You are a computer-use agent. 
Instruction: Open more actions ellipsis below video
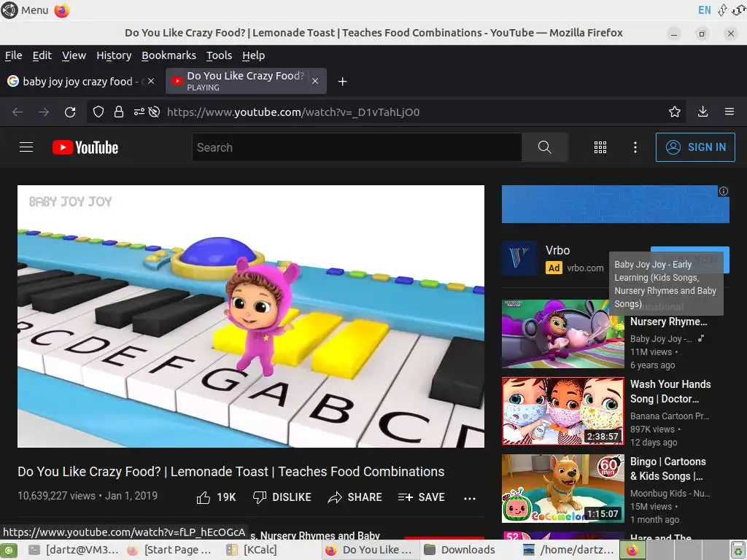(x=470, y=498)
